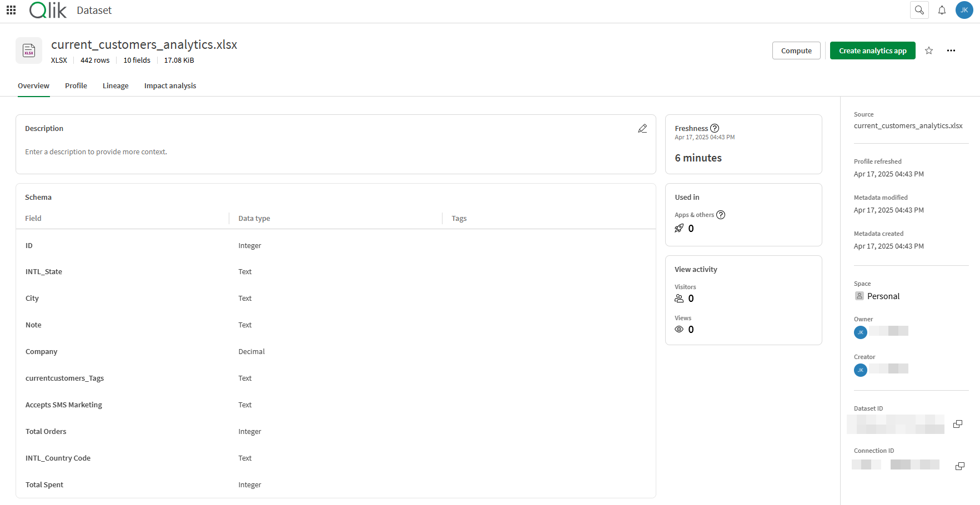
Task: Mark the dataset as favorite with the star
Action: (x=928, y=50)
